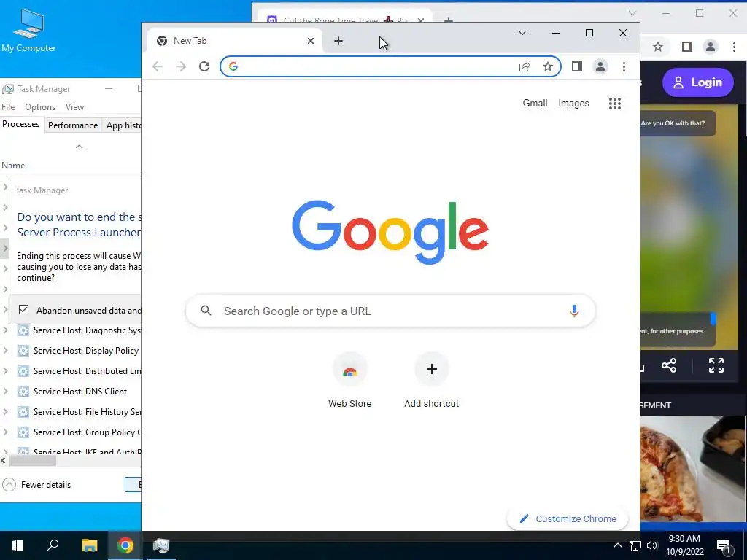Open tab search chevron in background Chrome

(x=632, y=13)
